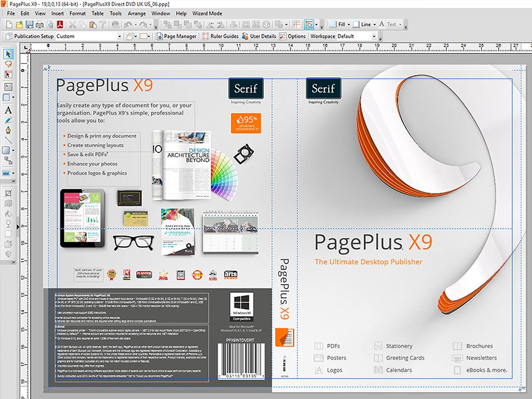Viewport: 532px width, 399px height.
Task: Open the Fill color dropdown arrow
Action: coord(349,24)
